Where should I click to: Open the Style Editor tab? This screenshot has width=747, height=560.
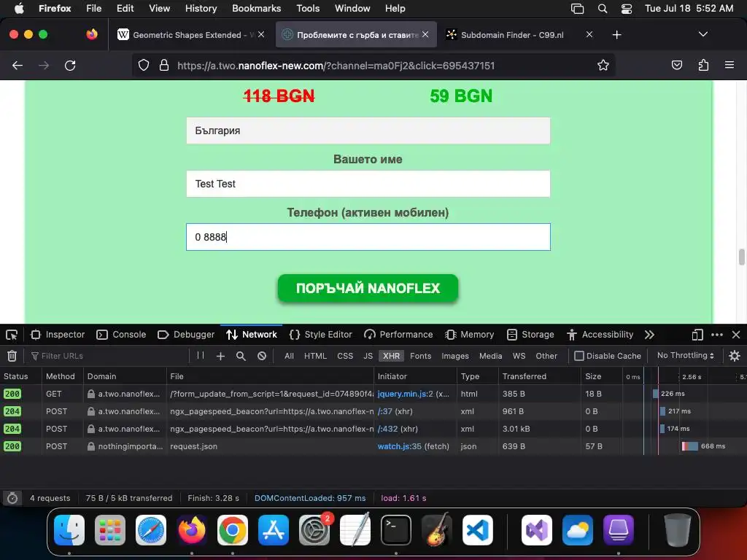coord(321,335)
